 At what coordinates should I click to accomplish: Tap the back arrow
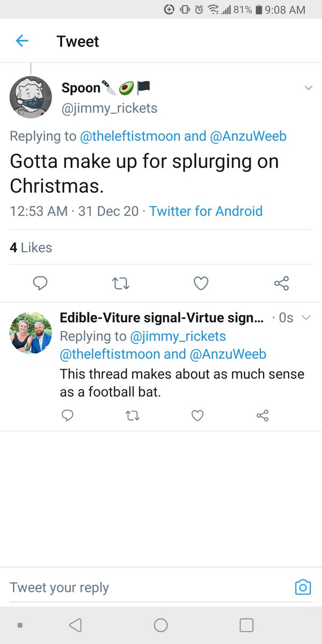click(22, 41)
